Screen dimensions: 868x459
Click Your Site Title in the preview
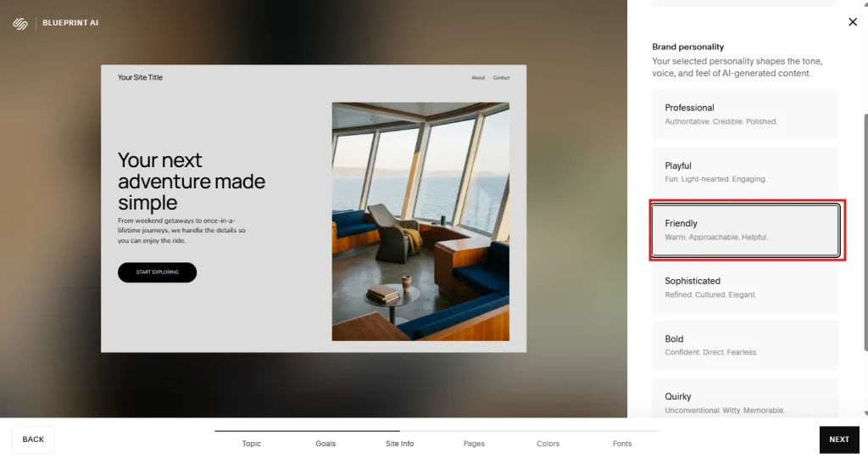(x=140, y=77)
